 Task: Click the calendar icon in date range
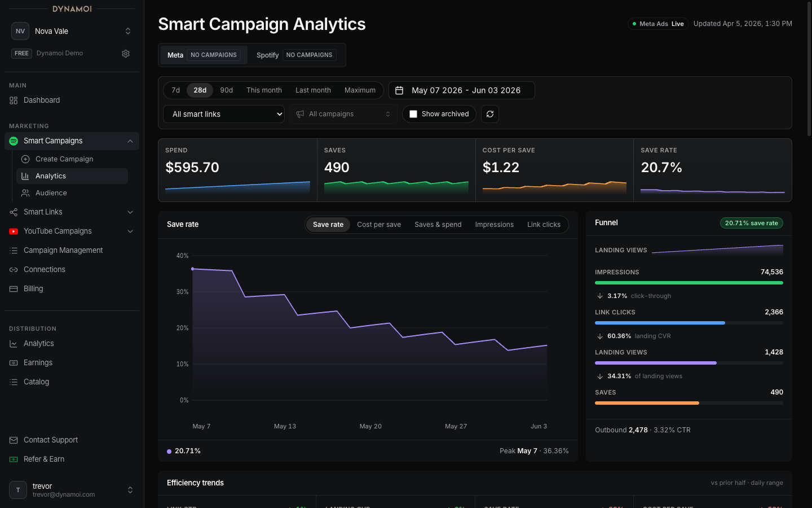click(x=399, y=90)
